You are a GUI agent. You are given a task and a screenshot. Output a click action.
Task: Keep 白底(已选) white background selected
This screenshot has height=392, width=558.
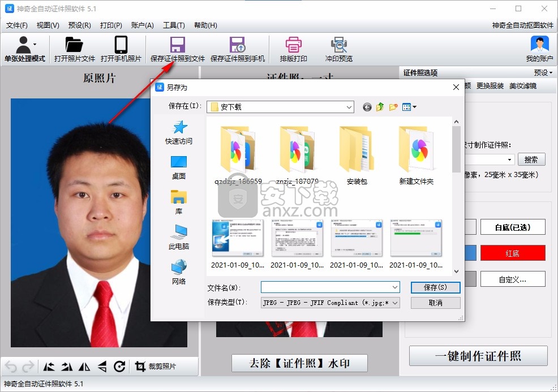tap(513, 227)
